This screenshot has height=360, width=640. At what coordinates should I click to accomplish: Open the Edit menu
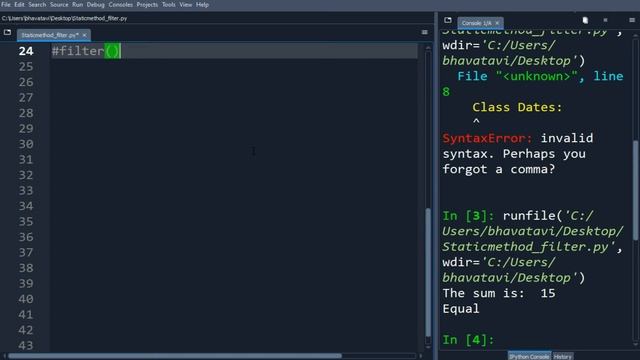[19, 4]
